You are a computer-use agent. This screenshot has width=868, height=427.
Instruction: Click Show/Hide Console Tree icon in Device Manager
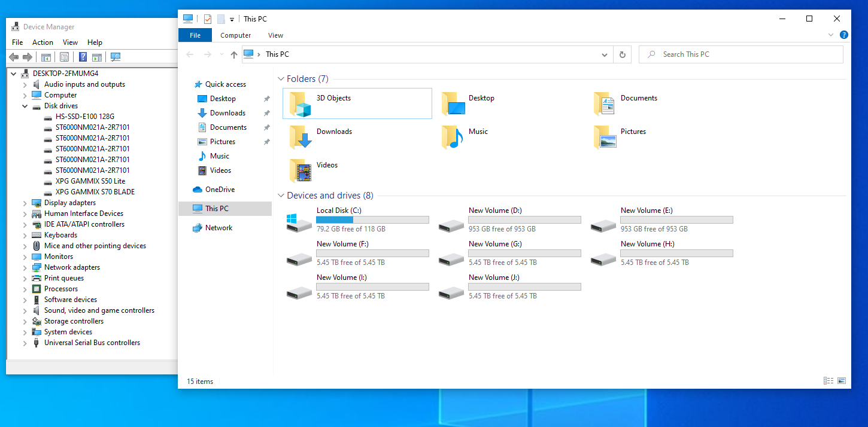tap(46, 57)
